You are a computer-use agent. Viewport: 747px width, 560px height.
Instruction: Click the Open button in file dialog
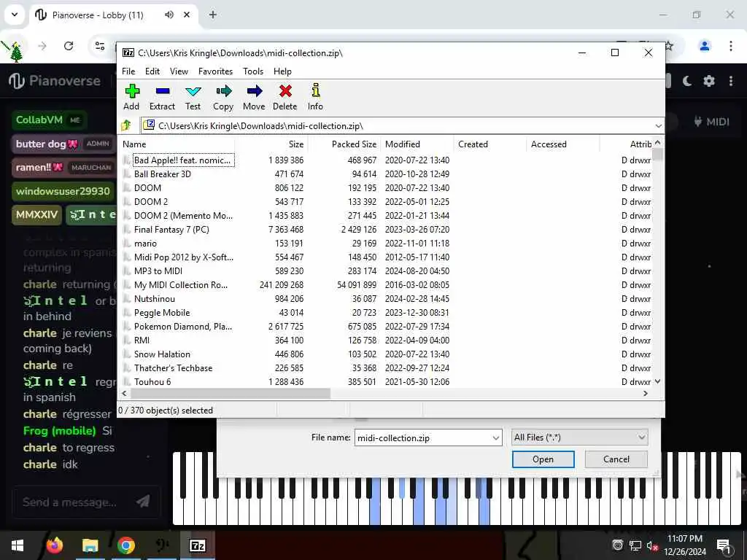point(543,459)
